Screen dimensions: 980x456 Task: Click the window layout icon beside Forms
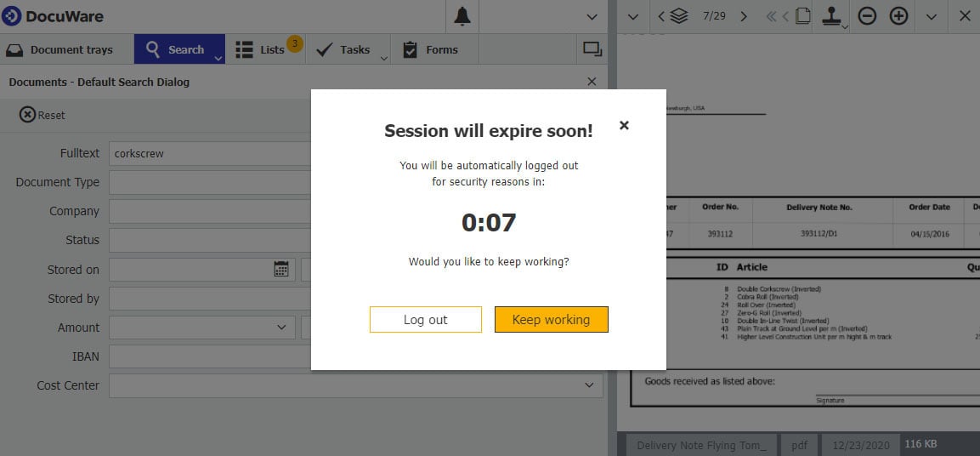[592, 49]
